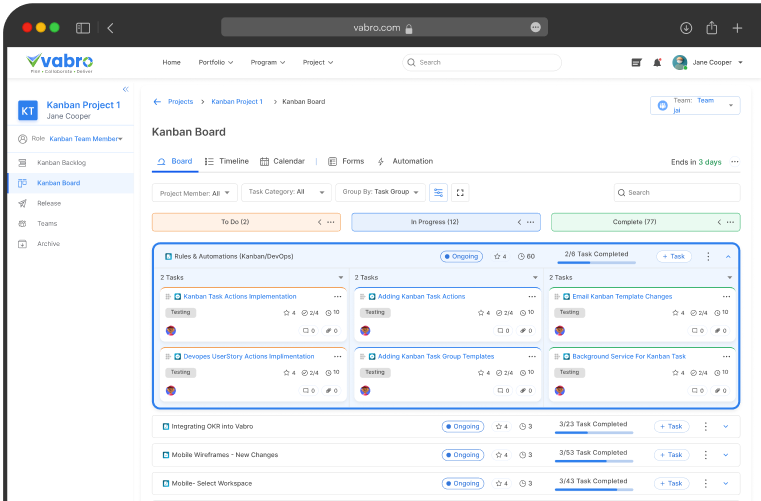Click the 3/23 Task Completed progress bar
The image size is (761, 501).
pos(594,433)
